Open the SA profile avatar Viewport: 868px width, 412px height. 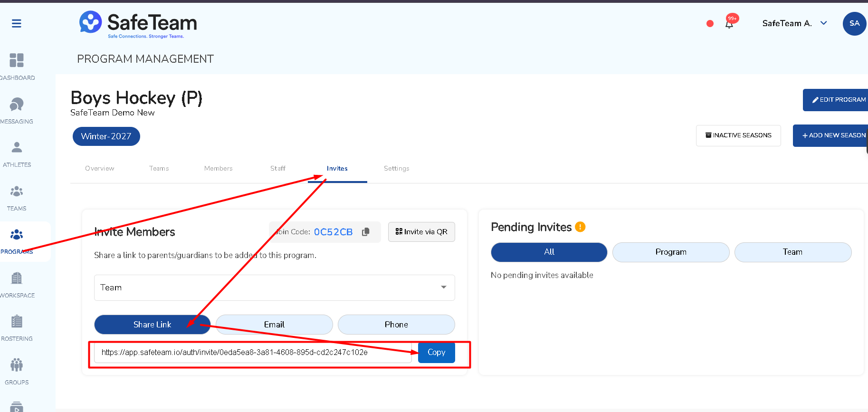(x=854, y=24)
